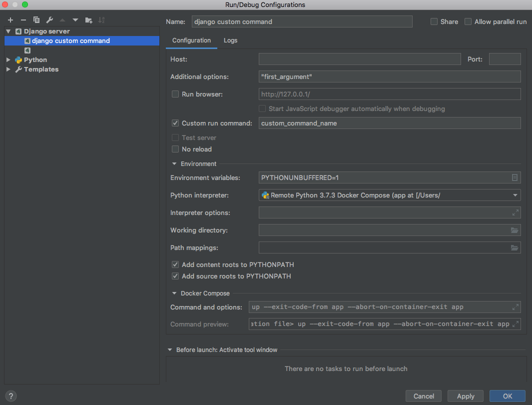Browse for Working directory folder
The image size is (532, 405).
pyautogui.click(x=515, y=230)
